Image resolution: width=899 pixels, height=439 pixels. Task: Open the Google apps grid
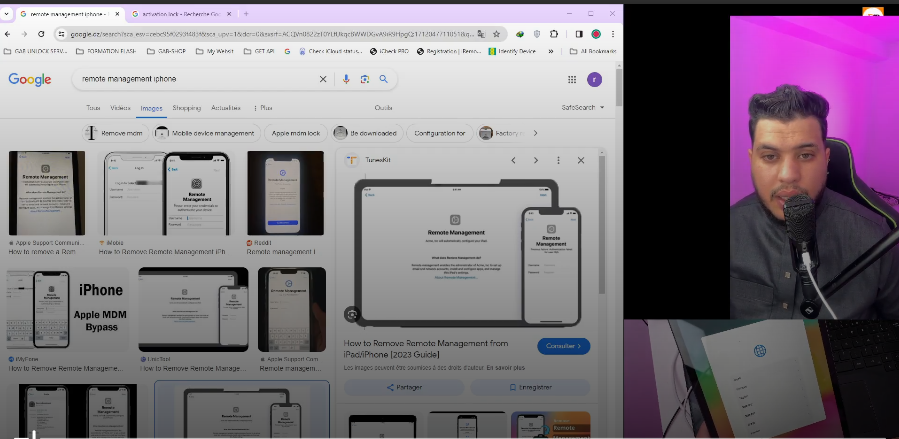(572, 80)
